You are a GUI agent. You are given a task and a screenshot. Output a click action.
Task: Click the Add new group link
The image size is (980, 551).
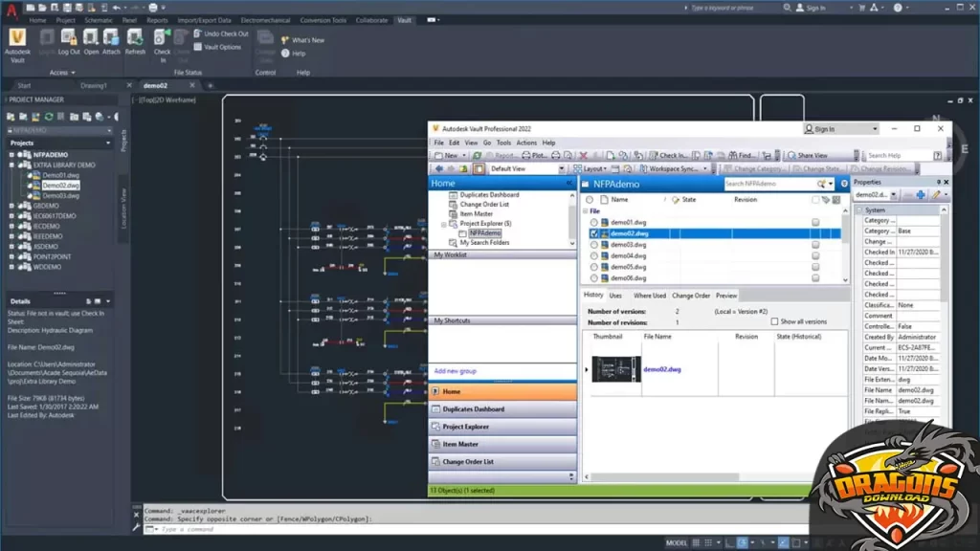click(457, 371)
